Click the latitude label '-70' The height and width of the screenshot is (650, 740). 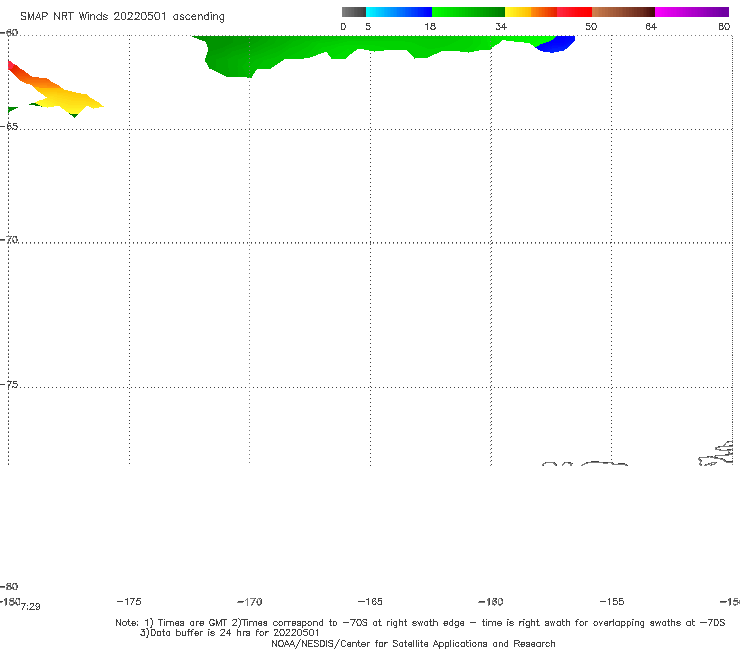point(9,240)
